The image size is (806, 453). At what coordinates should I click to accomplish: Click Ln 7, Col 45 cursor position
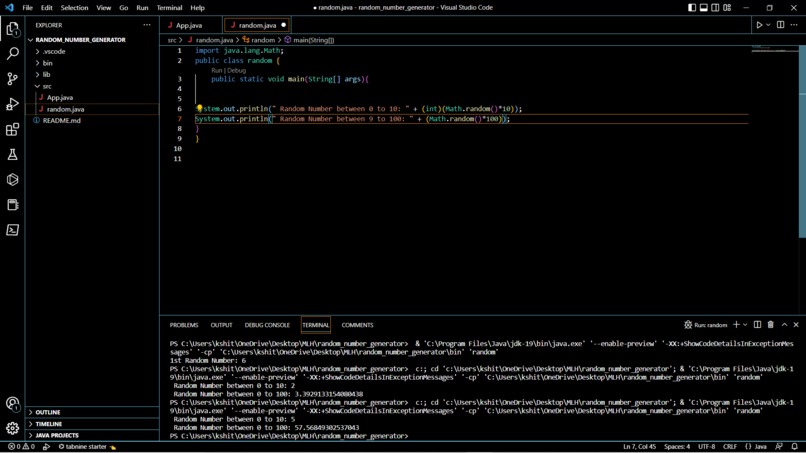click(639, 446)
